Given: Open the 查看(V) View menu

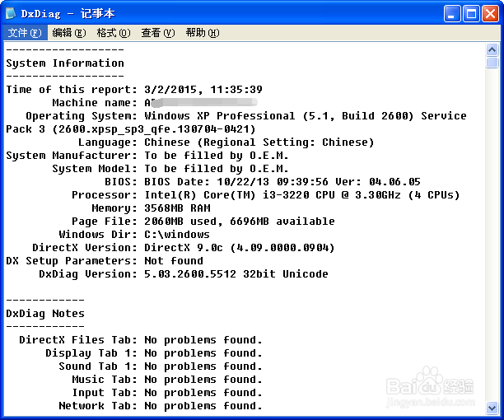Looking at the screenshot, I should 158,33.
